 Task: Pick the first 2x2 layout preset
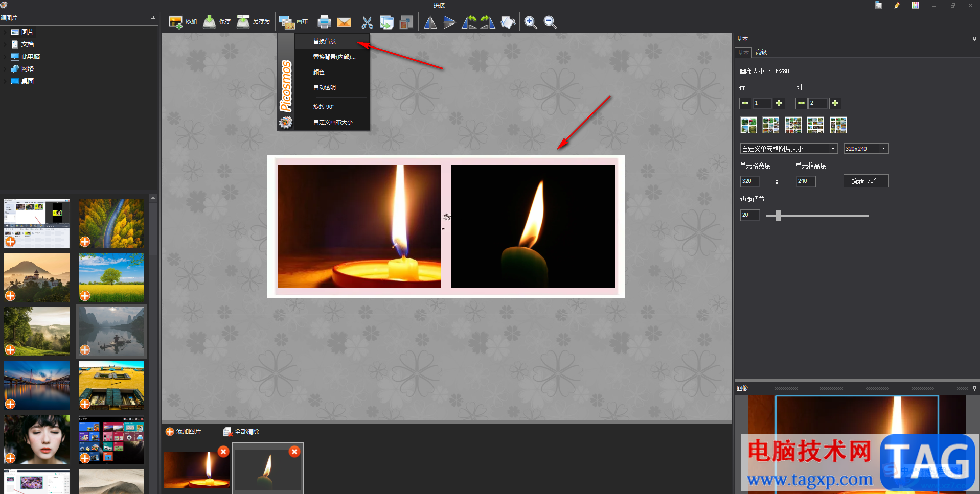coord(748,125)
